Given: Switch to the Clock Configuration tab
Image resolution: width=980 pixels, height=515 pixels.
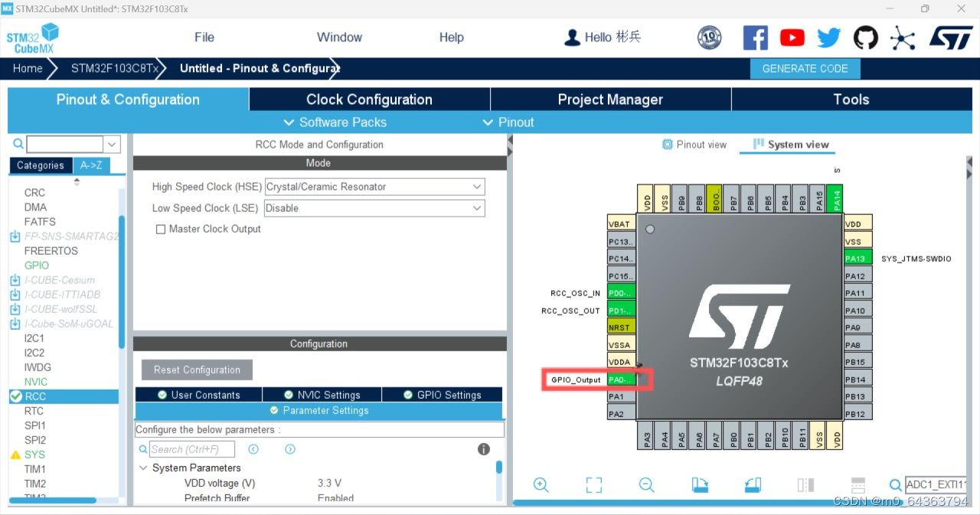Looking at the screenshot, I should coord(368,99).
